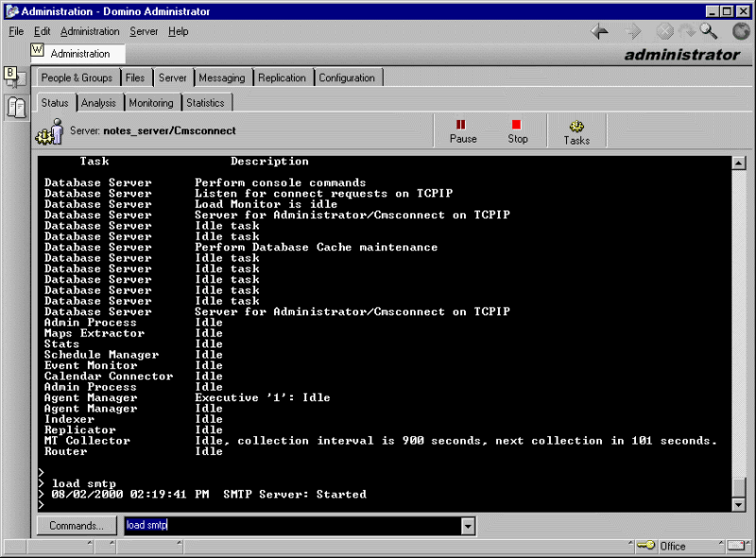The image size is (756, 558).
Task: Click the Administration window tab
Action: [x=77, y=54]
